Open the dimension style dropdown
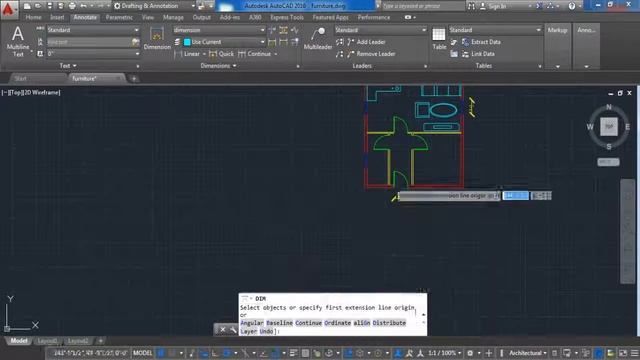The width and height of the screenshot is (640, 360). click(x=219, y=30)
